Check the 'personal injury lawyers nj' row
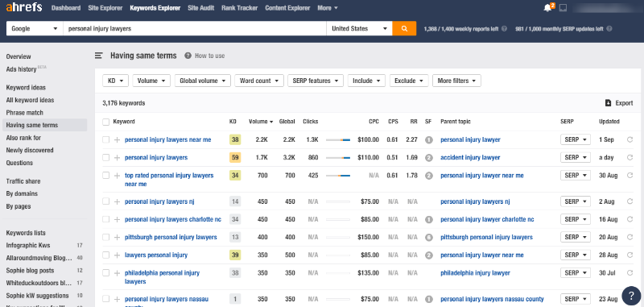The image size is (644, 307). (106, 201)
